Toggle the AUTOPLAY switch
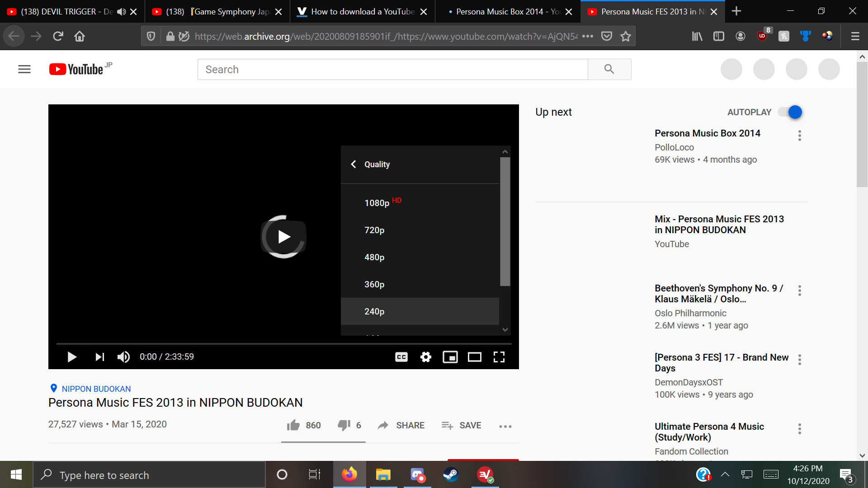 click(790, 112)
